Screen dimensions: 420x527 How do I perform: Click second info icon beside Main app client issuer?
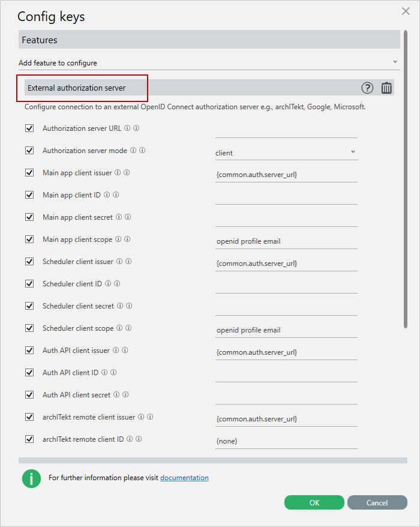click(127, 172)
